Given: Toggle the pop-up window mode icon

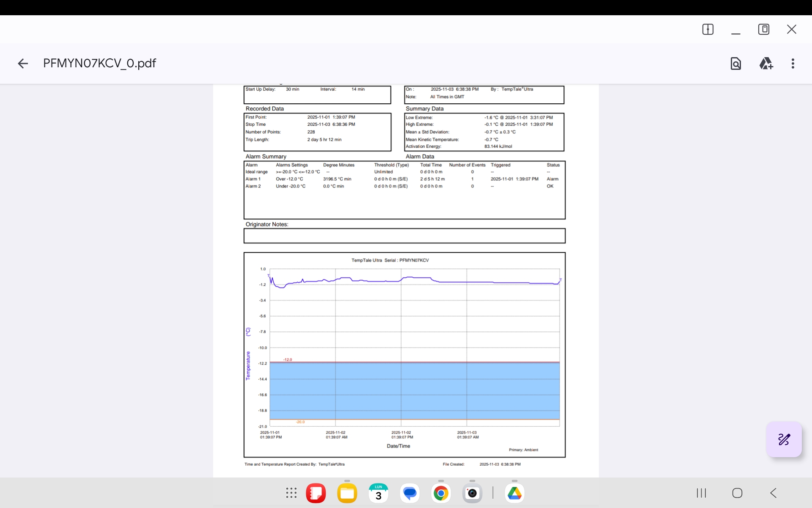Looking at the screenshot, I should click(763, 29).
